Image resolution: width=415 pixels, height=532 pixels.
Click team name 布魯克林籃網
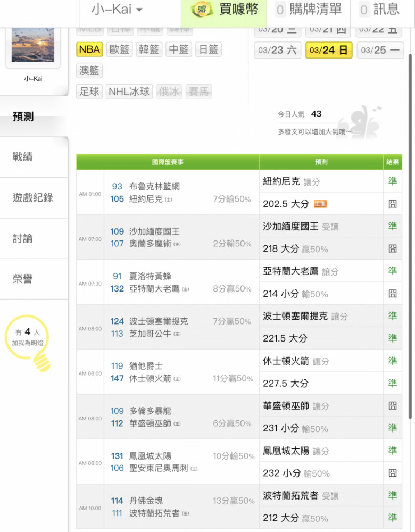click(154, 186)
